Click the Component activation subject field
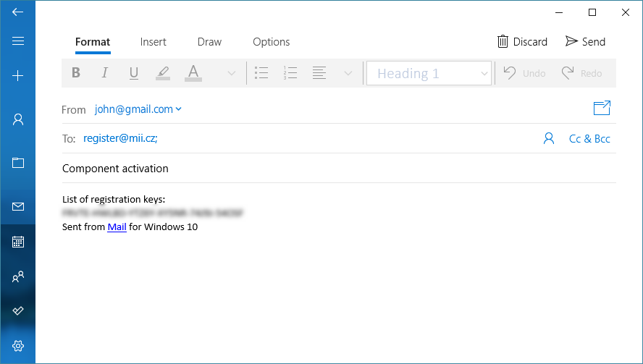 click(290, 169)
